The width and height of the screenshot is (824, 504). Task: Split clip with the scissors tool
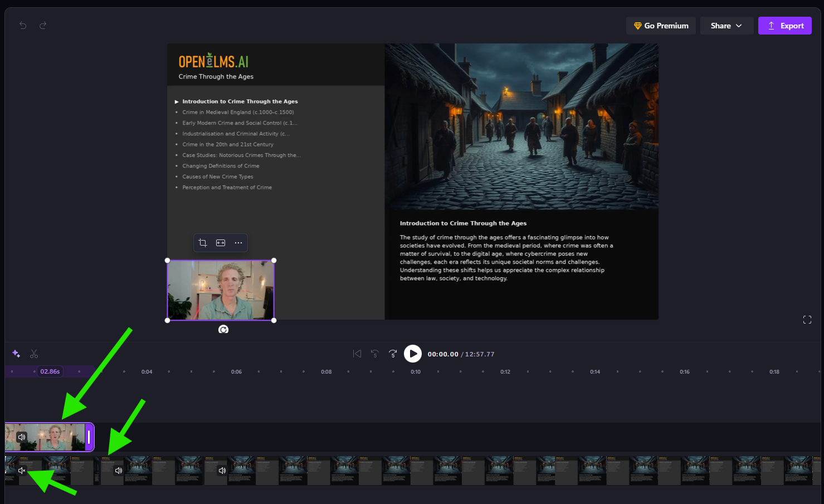pyautogui.click(x=34, y=354)
